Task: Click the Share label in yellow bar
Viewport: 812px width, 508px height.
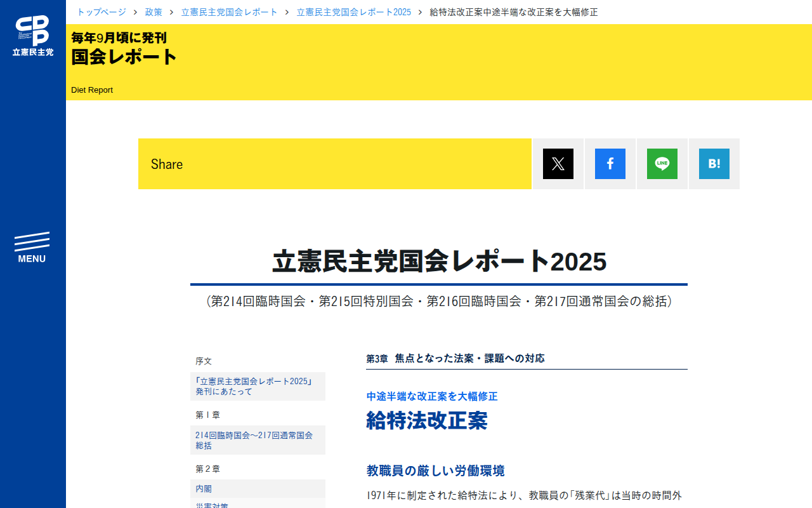Action: click(167, 164)
